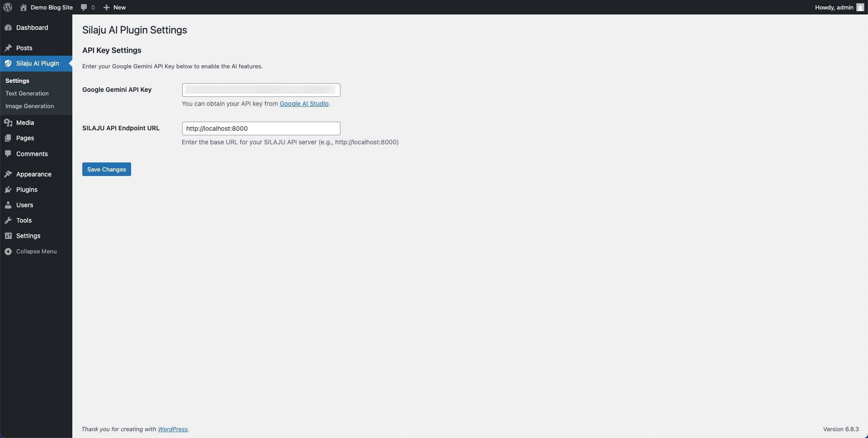868x438 pixels.
Task: Open the New content menu
Action: pyautogui.click(x=119, y=7)
